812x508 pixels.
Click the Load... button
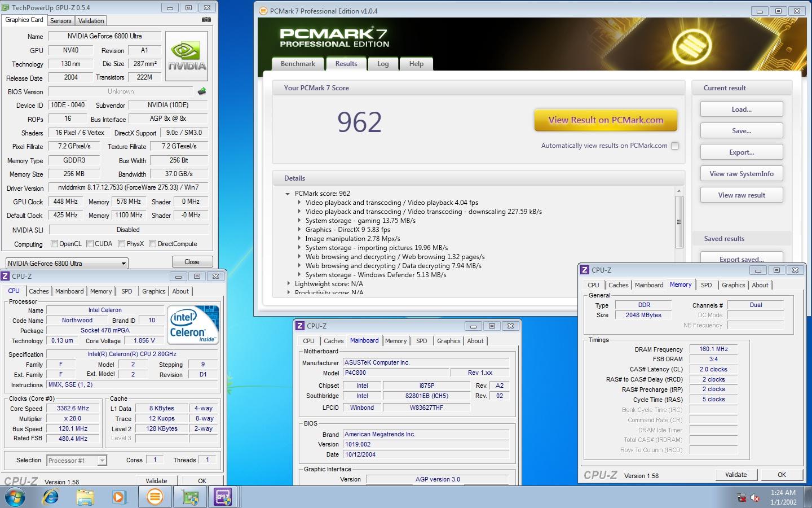coord(742,110)
